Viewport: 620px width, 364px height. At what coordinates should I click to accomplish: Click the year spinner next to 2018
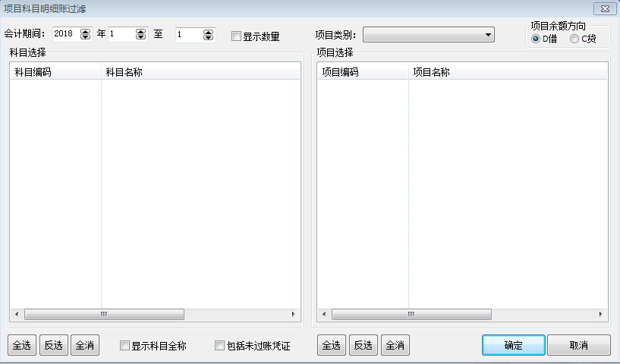pos(85,35)
